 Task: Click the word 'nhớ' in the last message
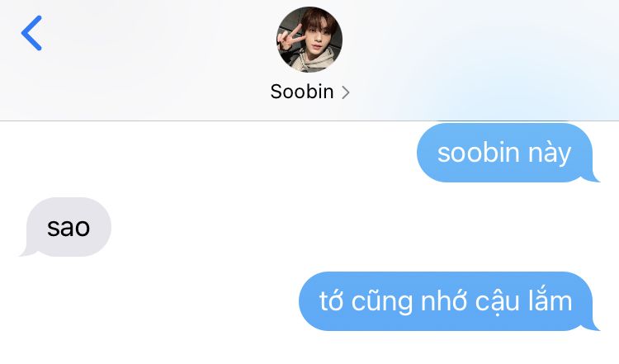(444, 300)
